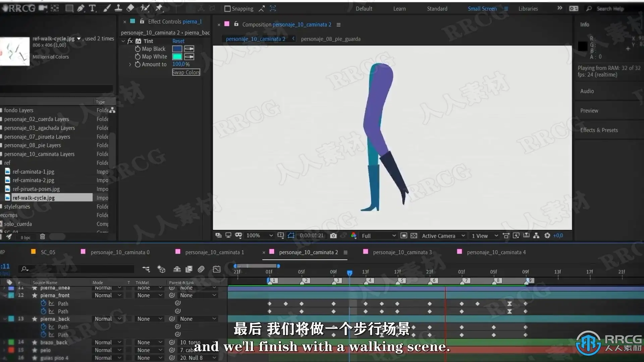Expand the Amount to Tint property
The image size is (644, 362).
click(x=130, y=64)
